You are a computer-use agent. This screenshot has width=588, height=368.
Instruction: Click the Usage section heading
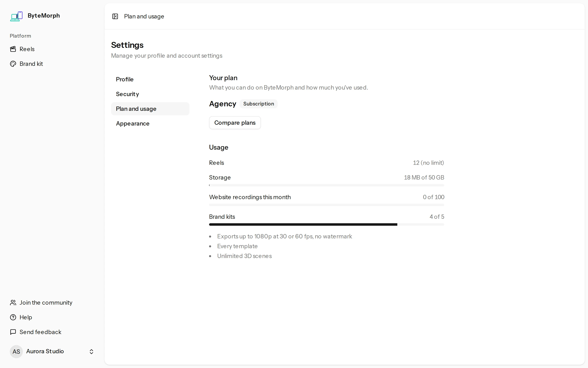click(x=219, y=147)
